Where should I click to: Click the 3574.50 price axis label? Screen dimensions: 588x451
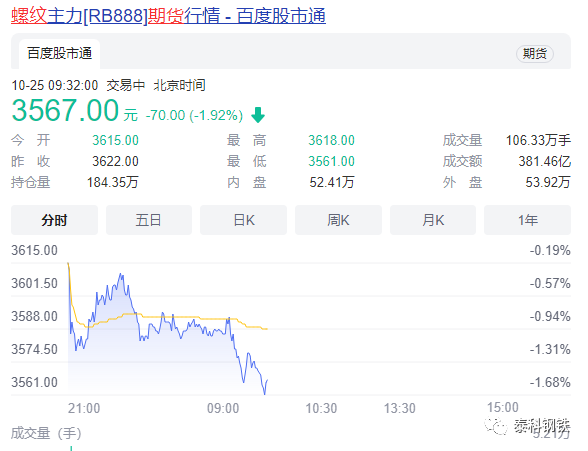coord(34,349)
